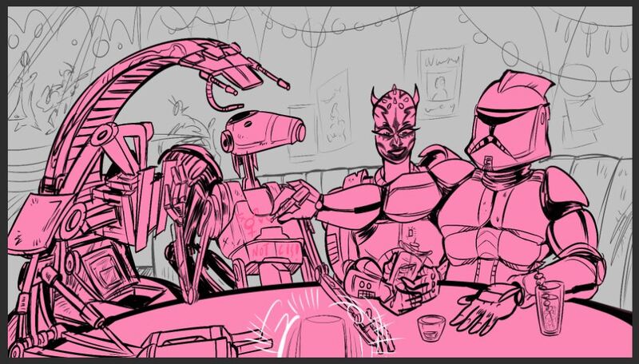
Task: Click the wall poster with a portrait sketch
Action: (x=441, y=82)
